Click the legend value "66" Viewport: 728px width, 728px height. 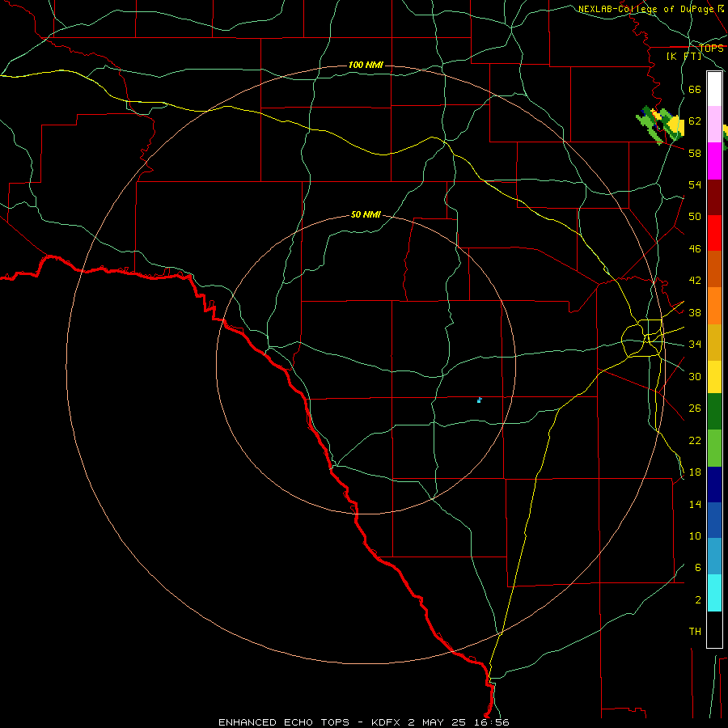click(x=695, y=89)
